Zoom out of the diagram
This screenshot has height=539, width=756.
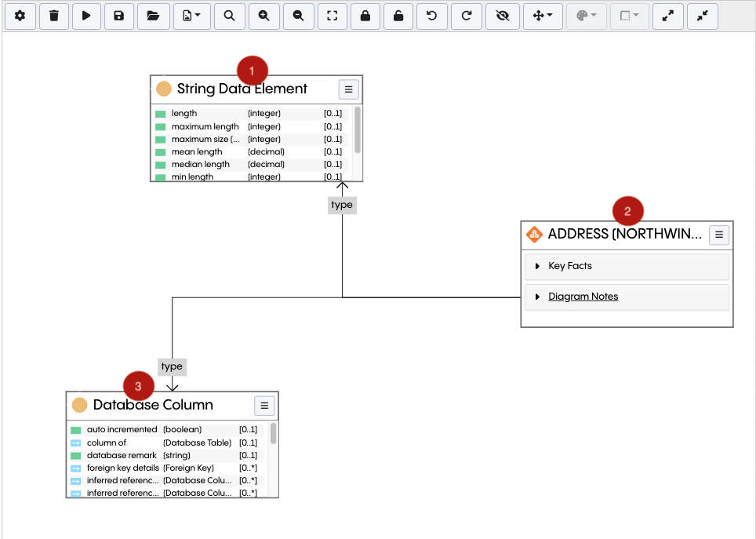coord(298,16)
